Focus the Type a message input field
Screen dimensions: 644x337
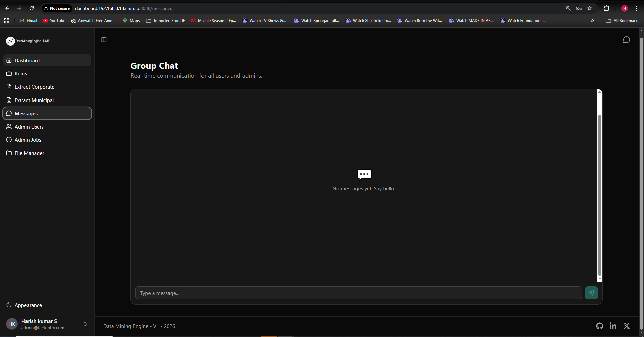[358, 293]
